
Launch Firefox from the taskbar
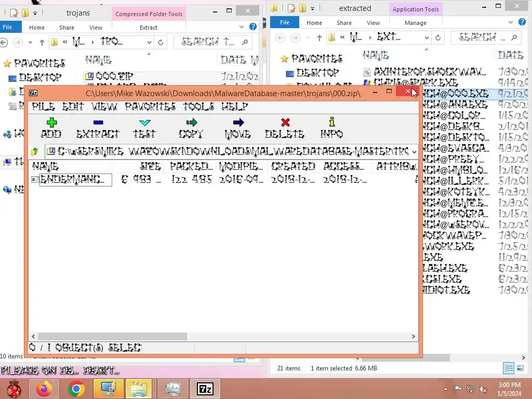click(x=44, y=389)
